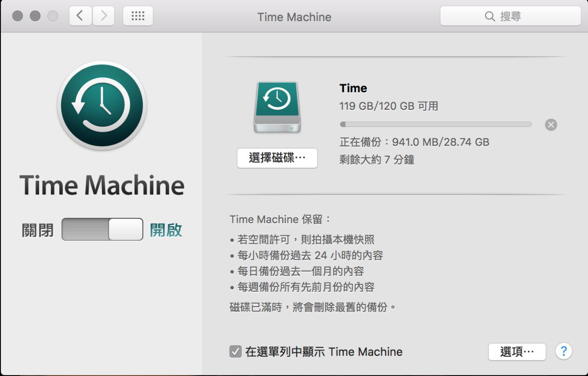Click the window title 'Time Machine'
Image resolution: width=588 pixels, height=376 pixels.
pyautogui.click(x=294, y=17)
